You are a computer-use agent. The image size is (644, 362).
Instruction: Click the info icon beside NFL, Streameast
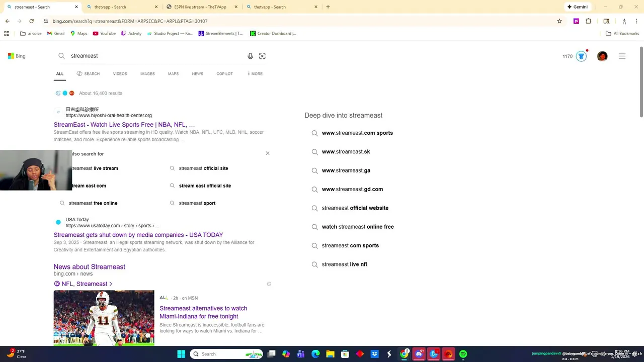point(269,284)
